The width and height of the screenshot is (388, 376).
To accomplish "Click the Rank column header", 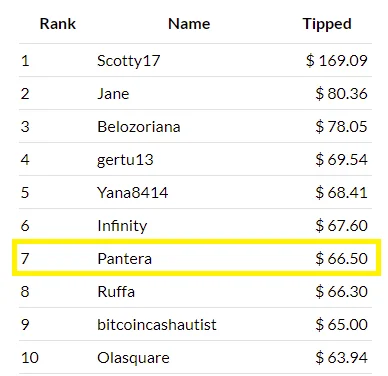I will (58, 24).
